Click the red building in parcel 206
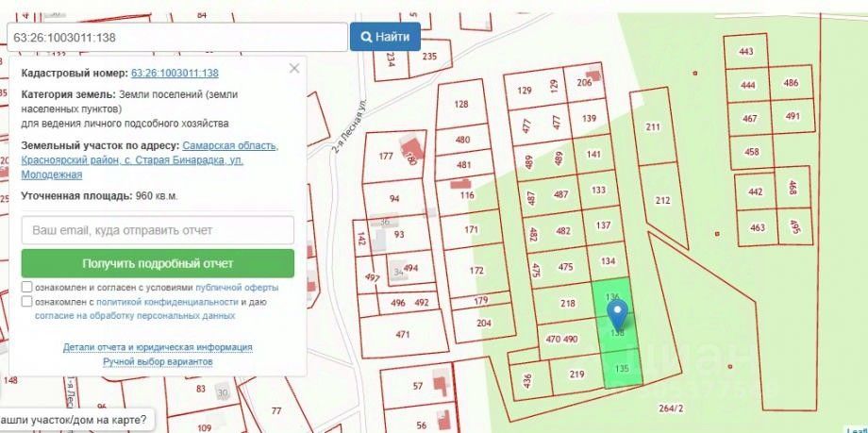868x433 pixels. point(594,75)
